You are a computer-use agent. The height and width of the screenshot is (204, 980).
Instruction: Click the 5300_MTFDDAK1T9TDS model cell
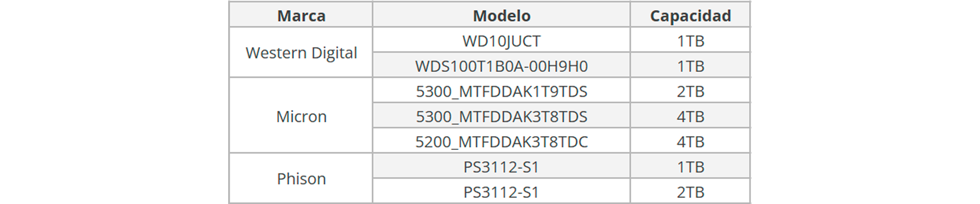(x=501, y=91)
